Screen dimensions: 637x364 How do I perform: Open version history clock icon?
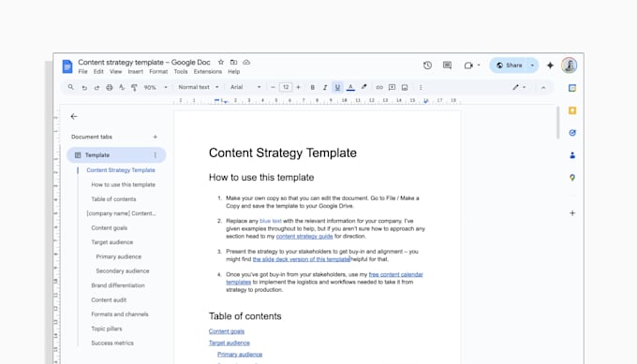click(x=427, y=66)
